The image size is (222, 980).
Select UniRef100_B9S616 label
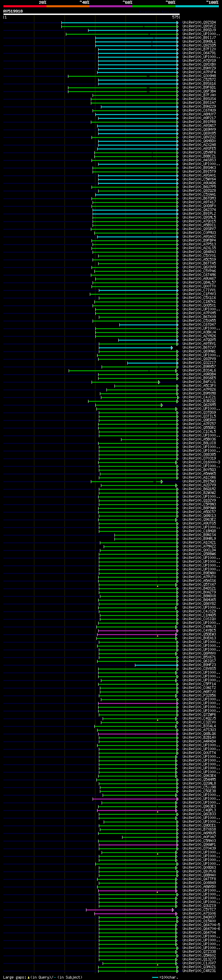point(199,84)
